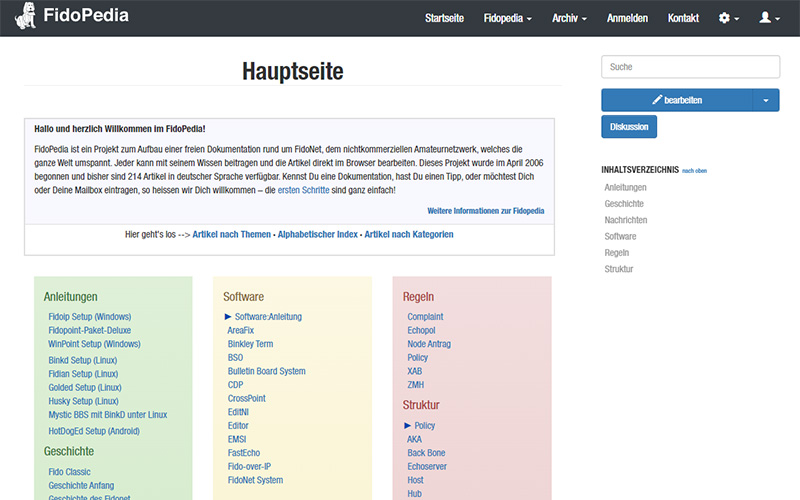The height and width of the screenshot is (500, 800).
Task: Jump to Software in the Inhaltsverzeichnis
Action: click(620, 236)
